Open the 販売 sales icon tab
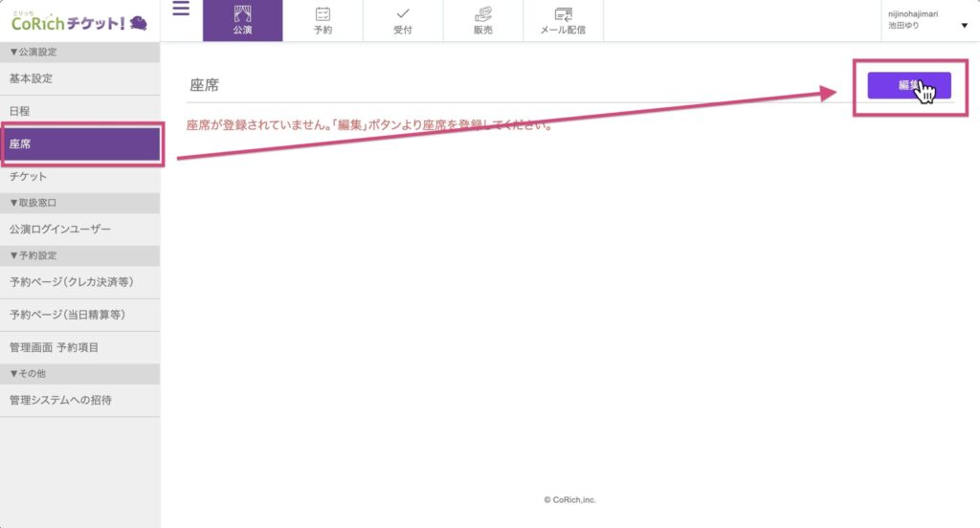 click(483, 20)
